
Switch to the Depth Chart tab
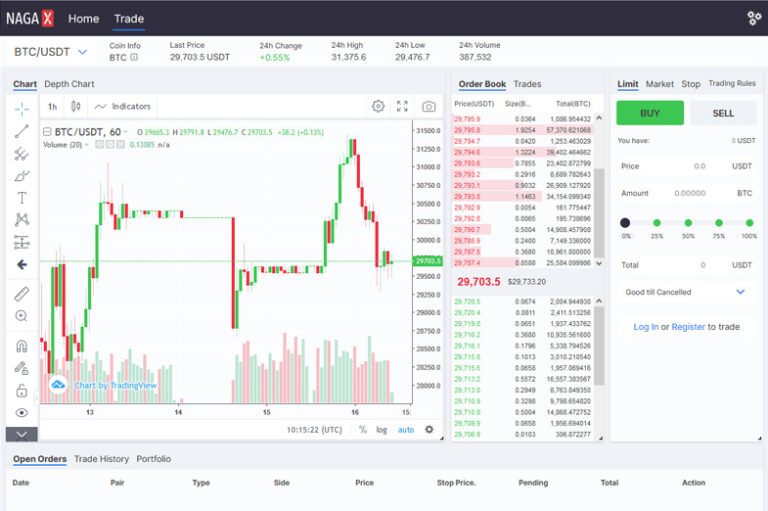[69, 84]
